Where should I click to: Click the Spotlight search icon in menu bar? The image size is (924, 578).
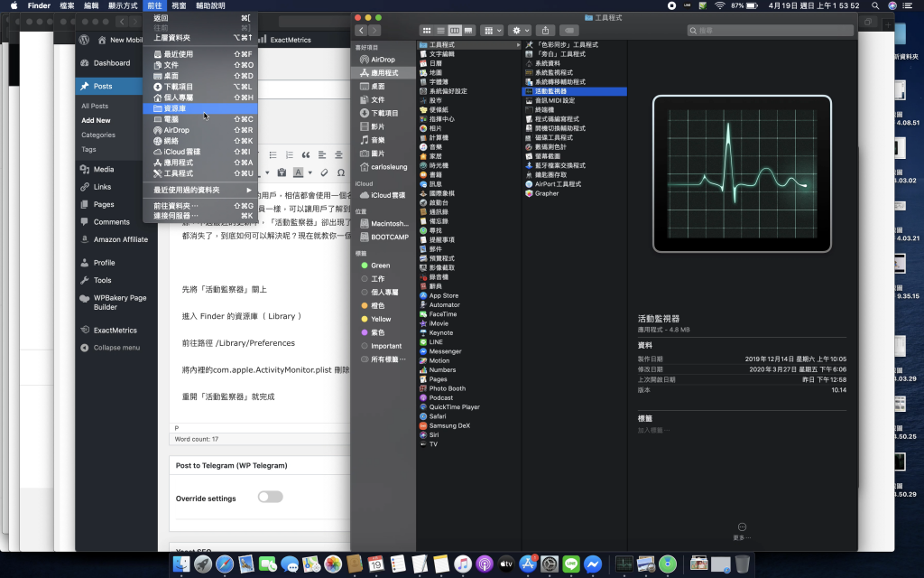(875, 5)
